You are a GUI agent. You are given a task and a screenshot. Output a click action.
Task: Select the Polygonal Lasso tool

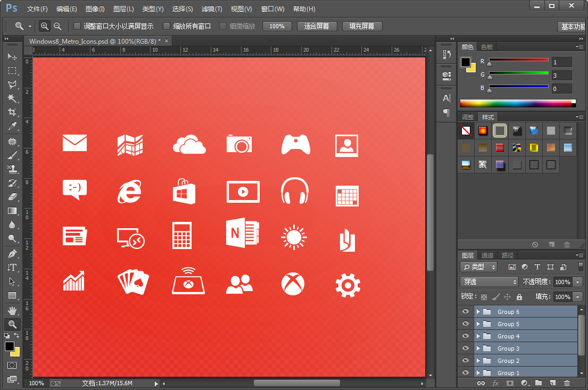click(12, 85)
